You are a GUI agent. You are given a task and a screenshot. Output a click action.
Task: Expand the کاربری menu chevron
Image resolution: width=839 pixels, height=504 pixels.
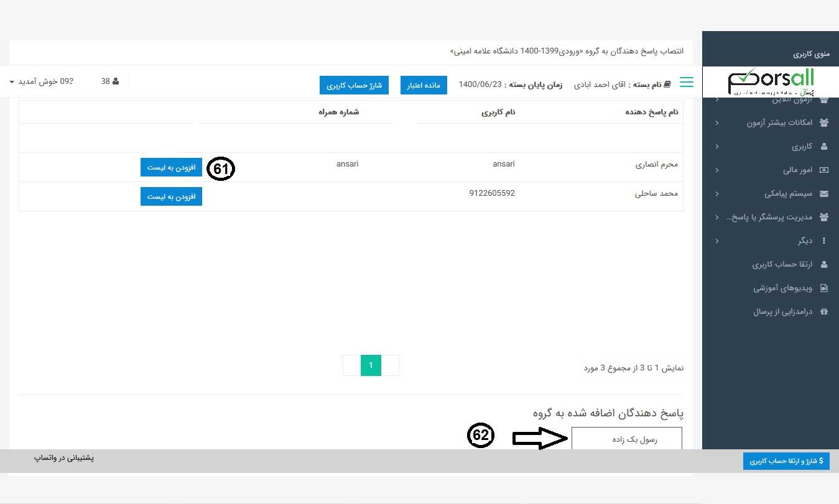click(x=717, y=147)
